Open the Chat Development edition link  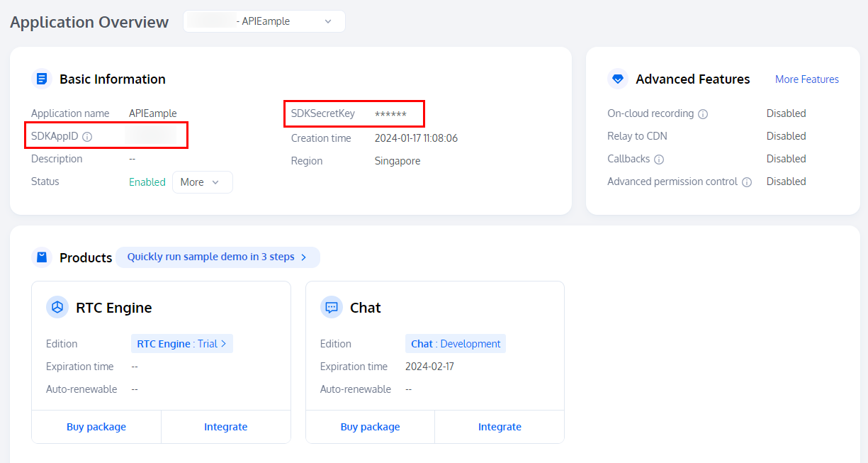point(455,343)
